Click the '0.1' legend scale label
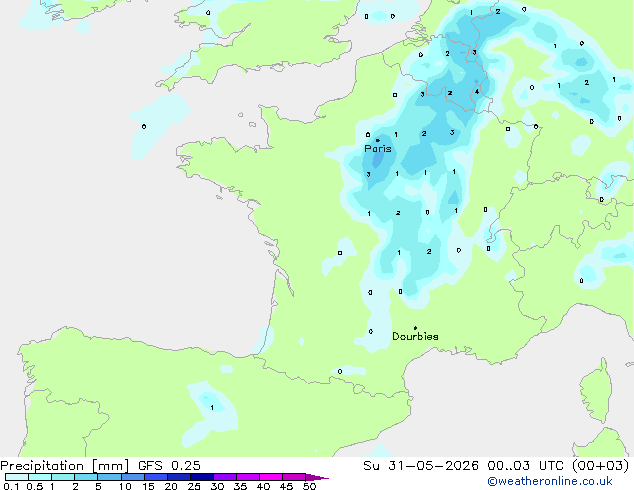The width and height of the screenshot is (634, 490). [x=11, y=486]
